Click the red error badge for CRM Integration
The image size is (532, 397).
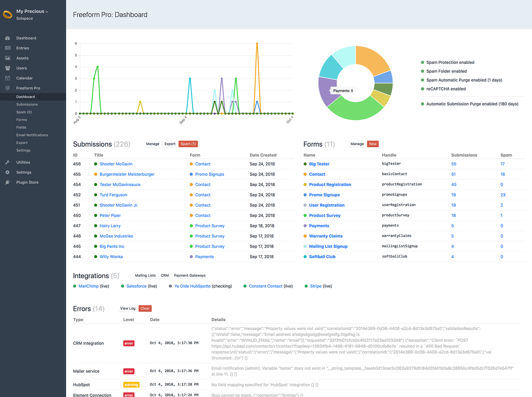click(x=129, y=343)
